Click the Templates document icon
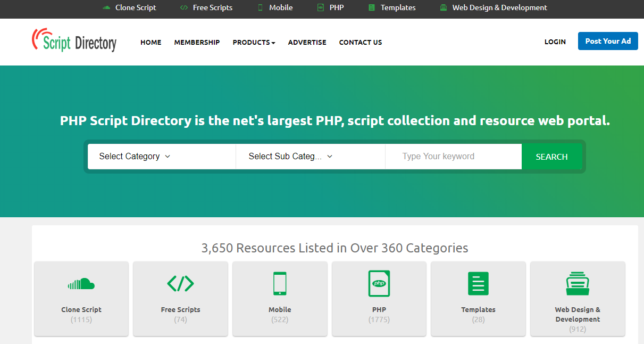Viewport: 644px width, 344px height. [478, 283]
